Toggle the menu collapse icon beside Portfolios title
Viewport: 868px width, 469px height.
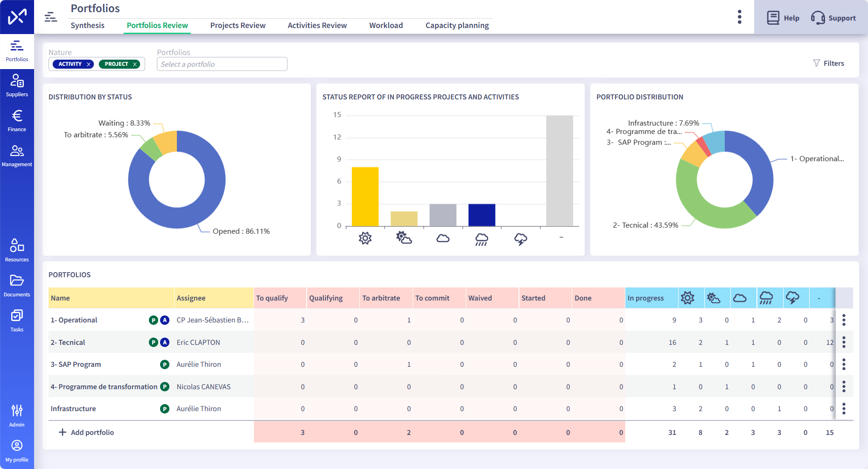pos(51,17)
